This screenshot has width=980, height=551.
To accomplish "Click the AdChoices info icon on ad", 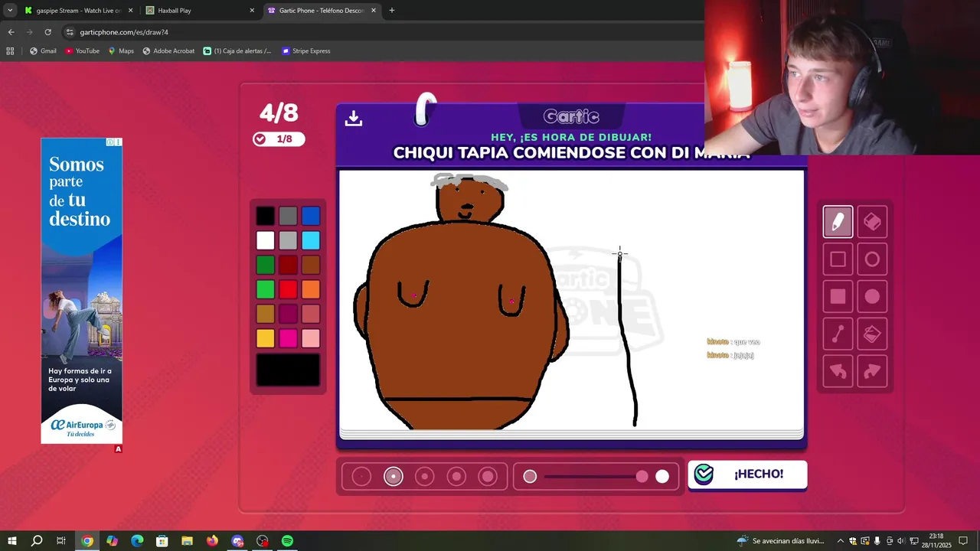I will point(110,142).
